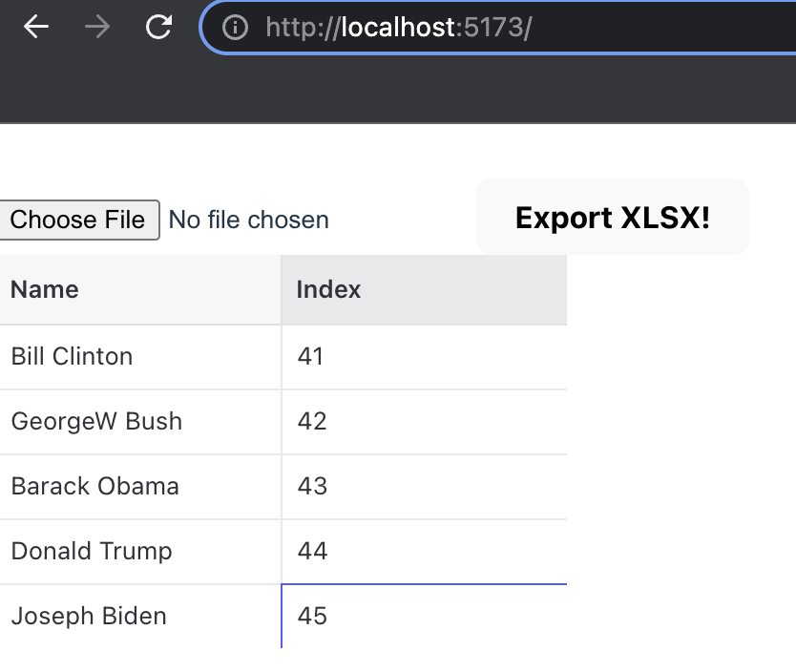Select the Donald Trump cell
796x672 pixels.
coord(140,552)
